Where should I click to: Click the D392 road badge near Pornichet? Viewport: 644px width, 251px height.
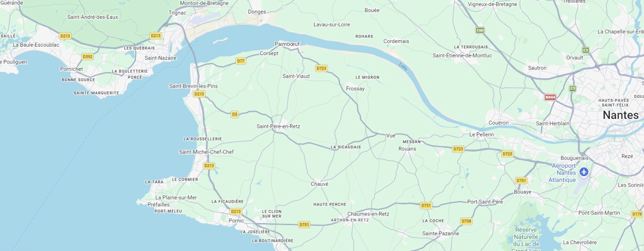coord(87,57)
